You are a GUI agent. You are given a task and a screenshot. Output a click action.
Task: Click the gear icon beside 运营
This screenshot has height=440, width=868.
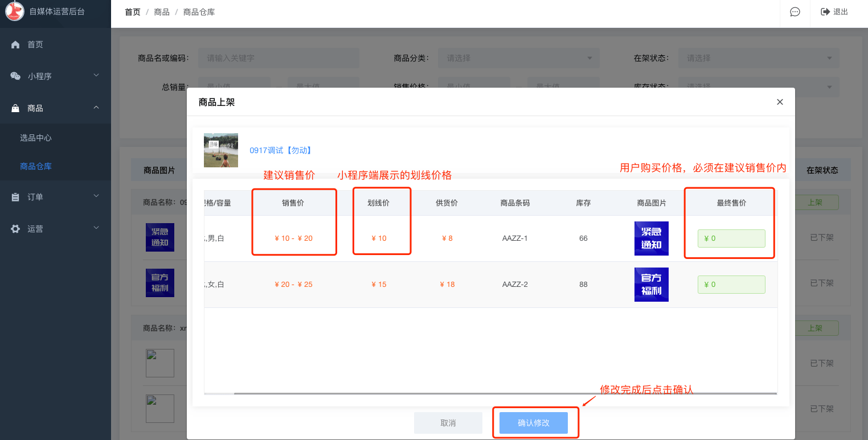pos(15,229)
